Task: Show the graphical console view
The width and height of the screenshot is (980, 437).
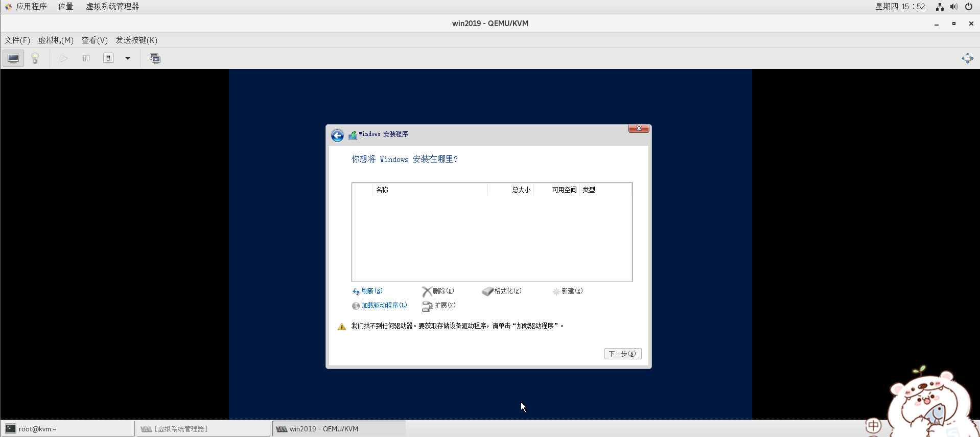Action: [x=13, y=58]
